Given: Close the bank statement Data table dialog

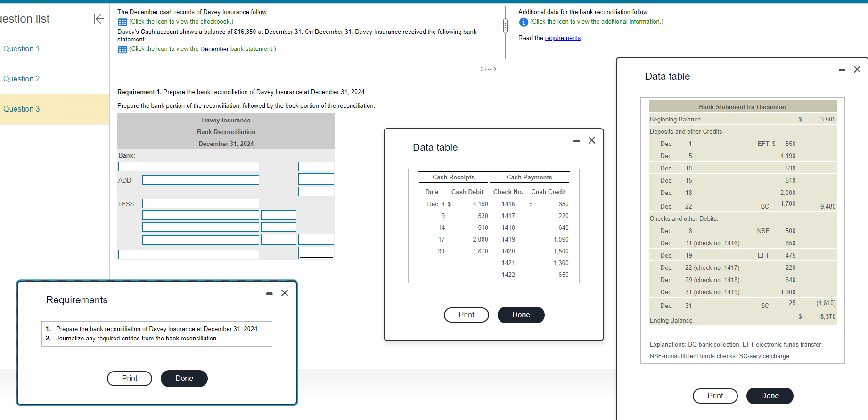Looking at the screenshot, I should (857, 69).
